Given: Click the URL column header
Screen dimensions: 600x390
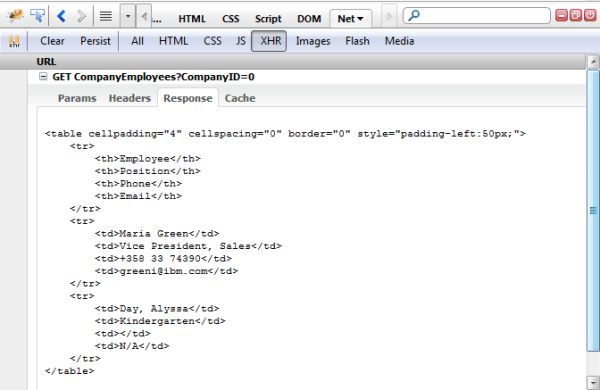Looking at the screenshot, I should click(46, 62).
